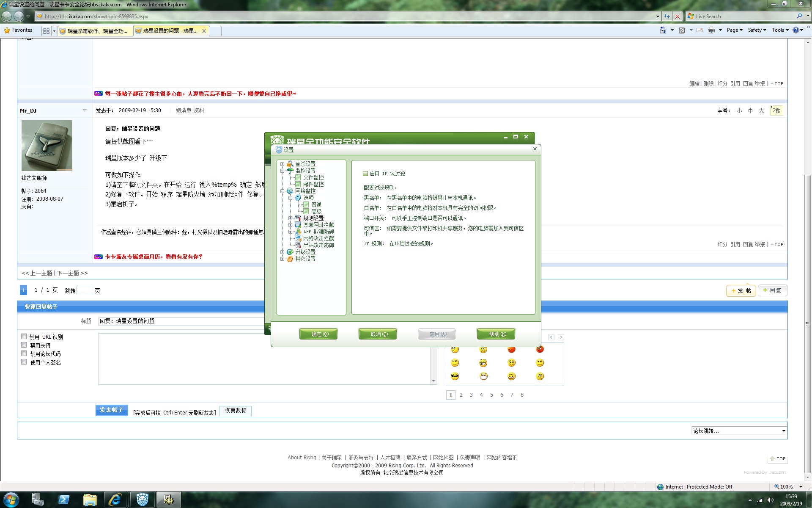Enable the 启用 IP 包过滤 checkbox
The width and height of the screenshot is (812, 508).
coord(365,174)
